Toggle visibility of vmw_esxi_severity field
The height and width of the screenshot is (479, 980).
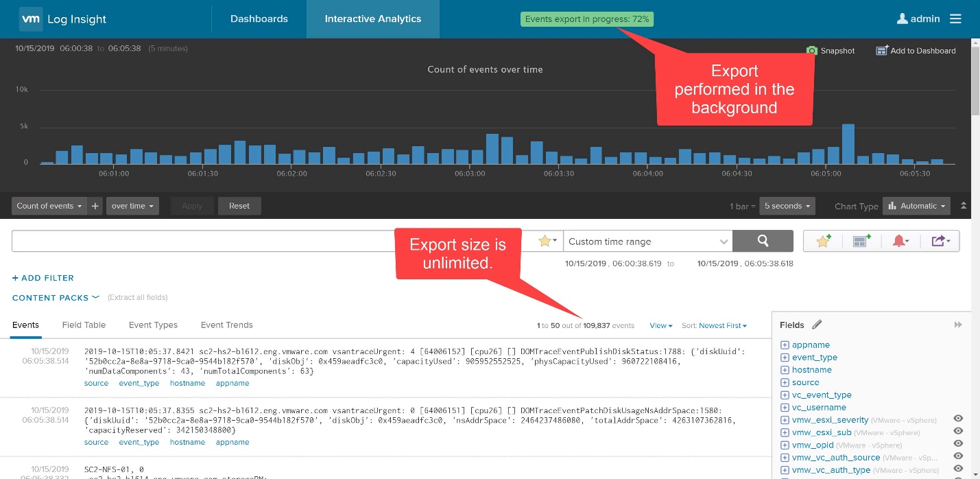click(958, 419)
